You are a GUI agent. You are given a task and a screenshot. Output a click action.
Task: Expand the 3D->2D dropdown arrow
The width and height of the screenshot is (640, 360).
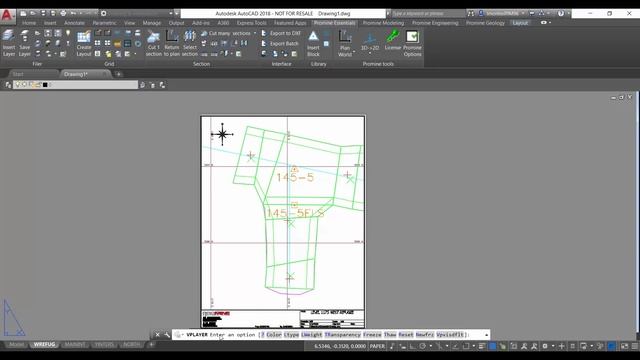(370, 53)
